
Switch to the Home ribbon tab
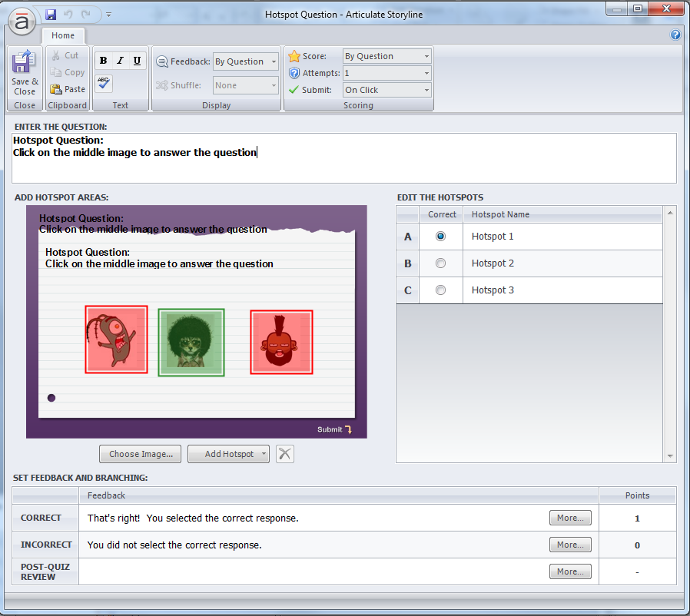pyautogui.click(x=62, y=35)
